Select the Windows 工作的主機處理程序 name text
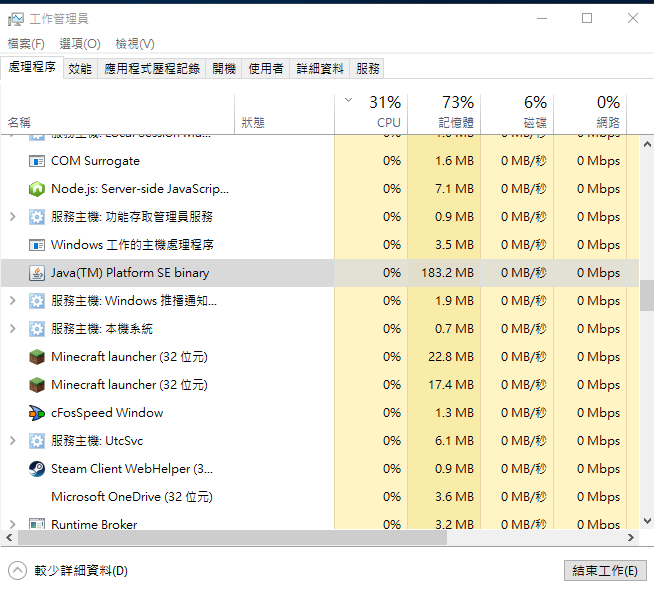The image size is (654, 595). pos(132,245)
